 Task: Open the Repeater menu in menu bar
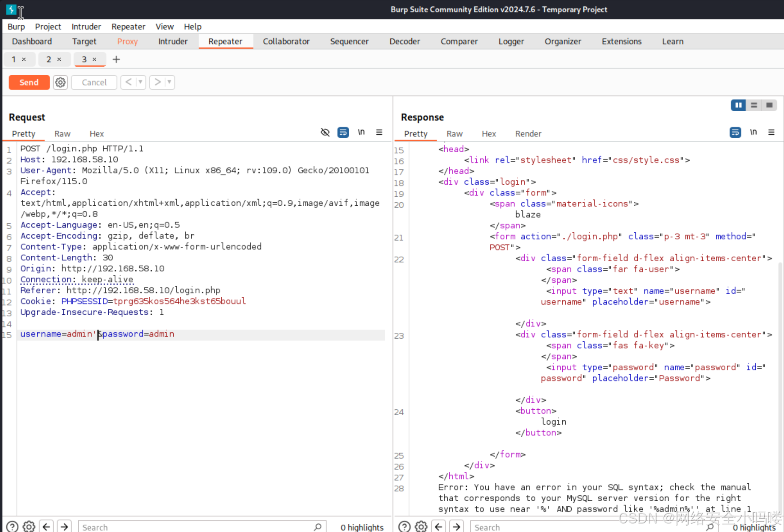click(128, 27)
